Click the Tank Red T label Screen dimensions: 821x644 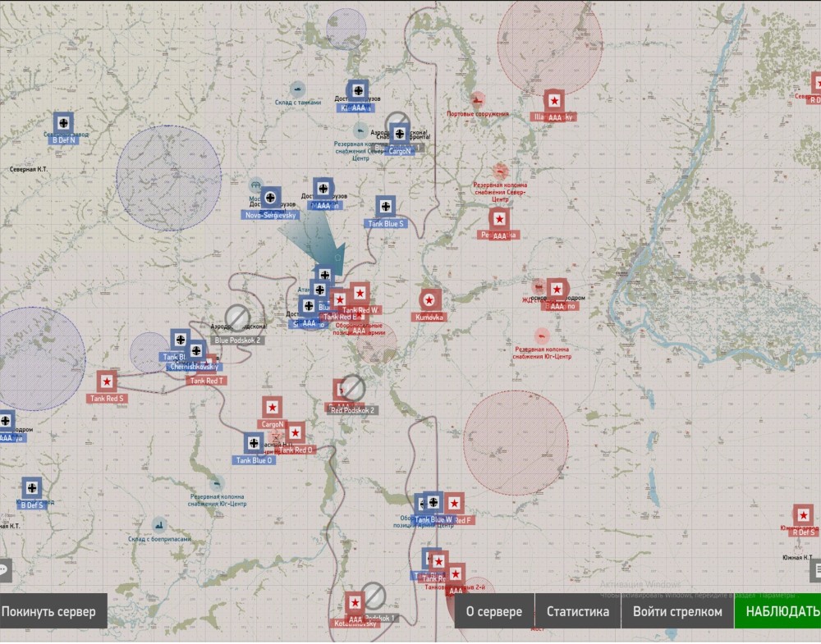point(206,381)
